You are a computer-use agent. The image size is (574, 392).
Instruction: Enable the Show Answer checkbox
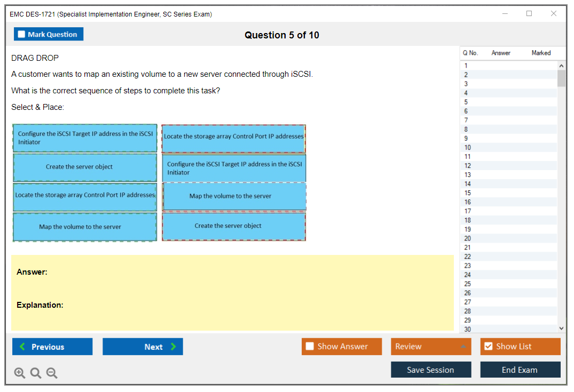click(310, 347)
